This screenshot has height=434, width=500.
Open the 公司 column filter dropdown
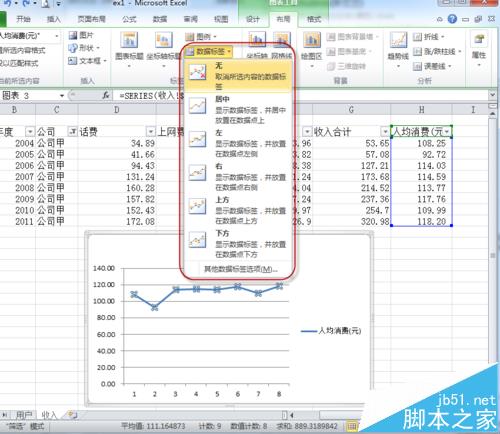coord(73,132)
